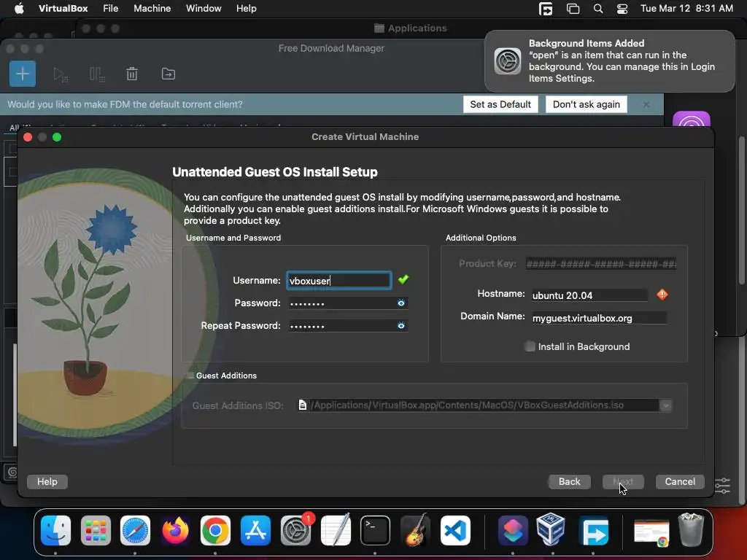The width and height of the screenshot is (747, 560).
Task: Show the Repeat Password contents with eye icon
Action: point(401,326)
